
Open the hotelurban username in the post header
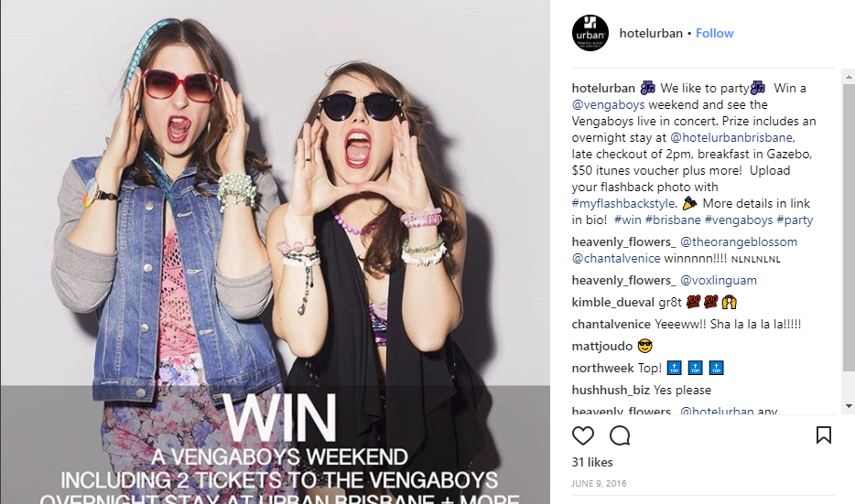[651, 33]
